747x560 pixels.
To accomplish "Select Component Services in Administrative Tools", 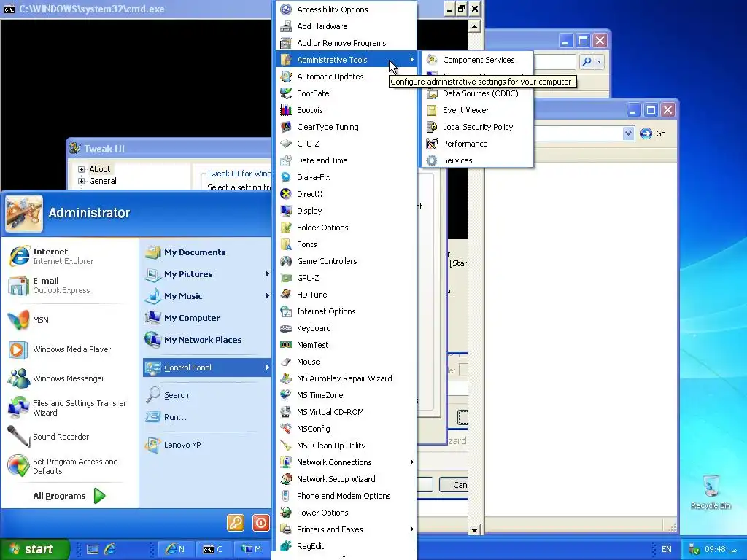I will (477, 60).
